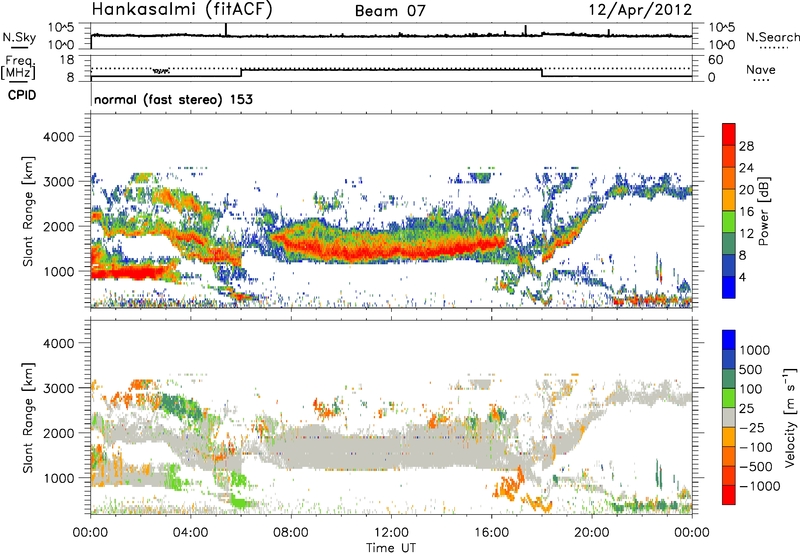Click the date '12/Apr/2012'
Image resolution: width=800 pixels, height=554 pixels.
(x=640, y=10)
